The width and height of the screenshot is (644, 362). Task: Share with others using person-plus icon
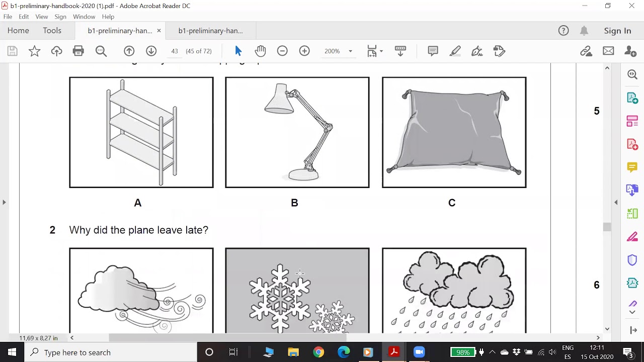pyautogui.click(x=630, y=51)
